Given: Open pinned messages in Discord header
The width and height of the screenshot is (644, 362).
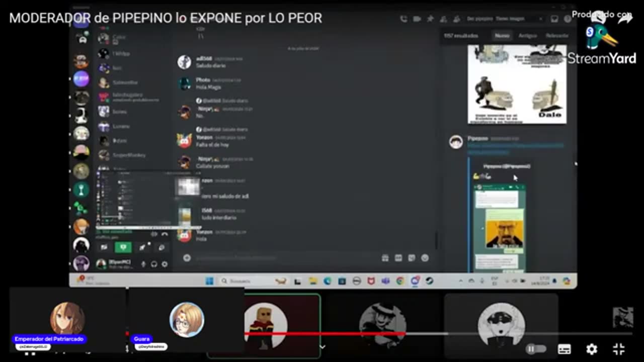Looking at the screenshot, I should click(x=430, y=19).
